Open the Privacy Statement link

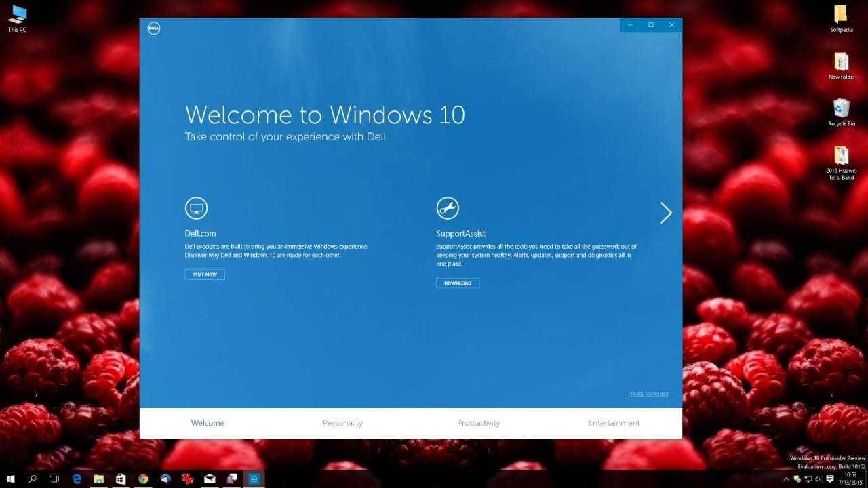(648, 394)
